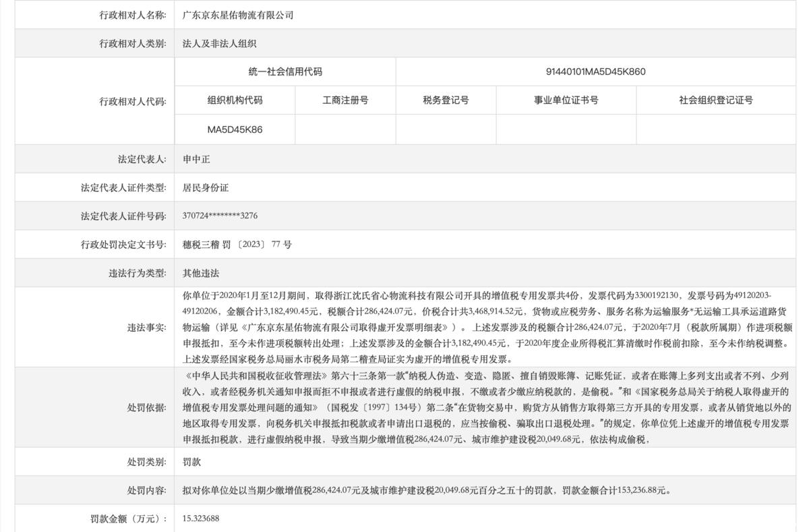Click legal representative name 申中正
809x532 pixels.
196,159
